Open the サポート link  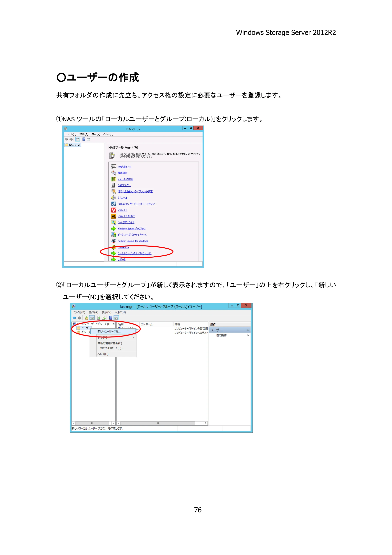tap(122, 259)
